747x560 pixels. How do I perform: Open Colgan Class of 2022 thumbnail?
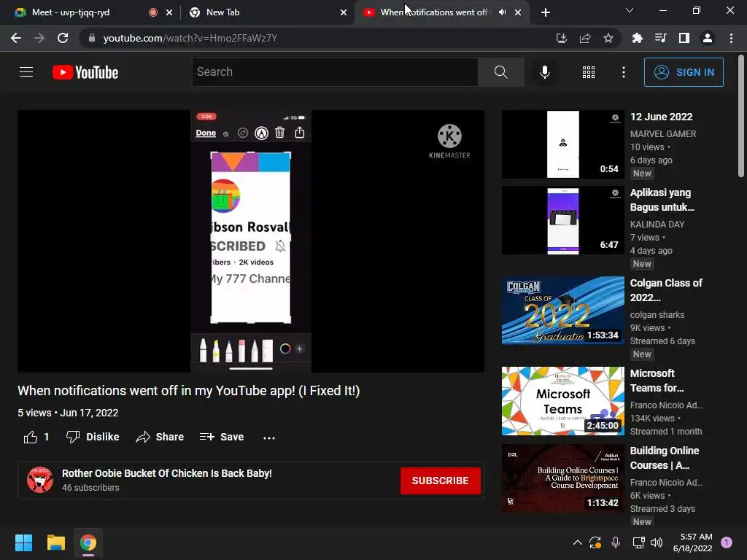pos(562,311)
